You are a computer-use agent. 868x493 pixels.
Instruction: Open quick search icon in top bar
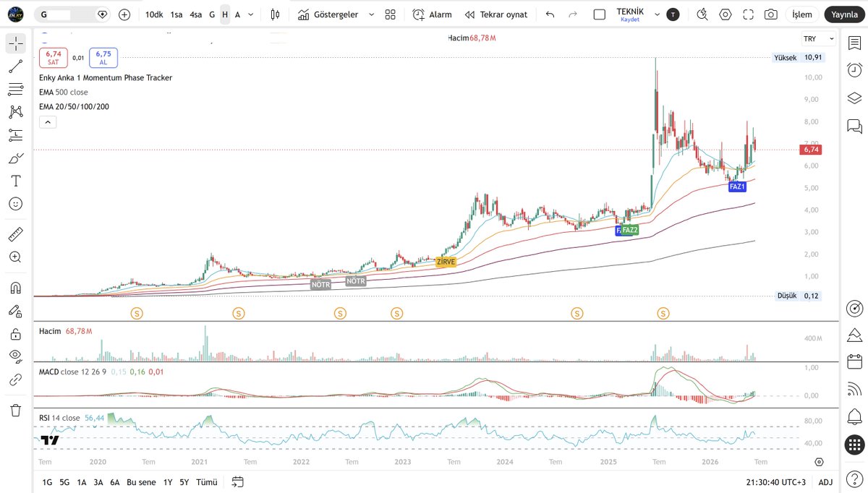point(702,14)
